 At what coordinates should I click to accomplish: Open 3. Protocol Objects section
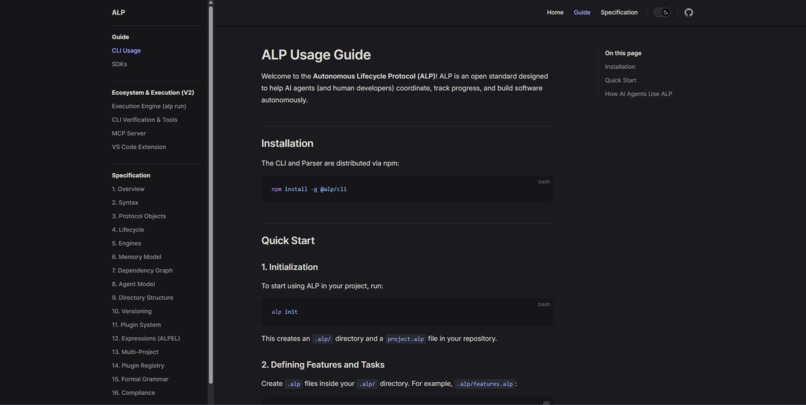click(x=139, y=216)
